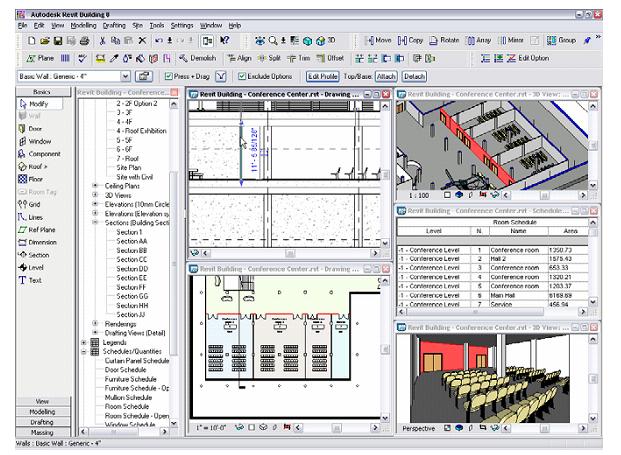Open Section AA in project browser
Image resolution: width=621 pixels, height=455 pixels.
tap(131, 241)
